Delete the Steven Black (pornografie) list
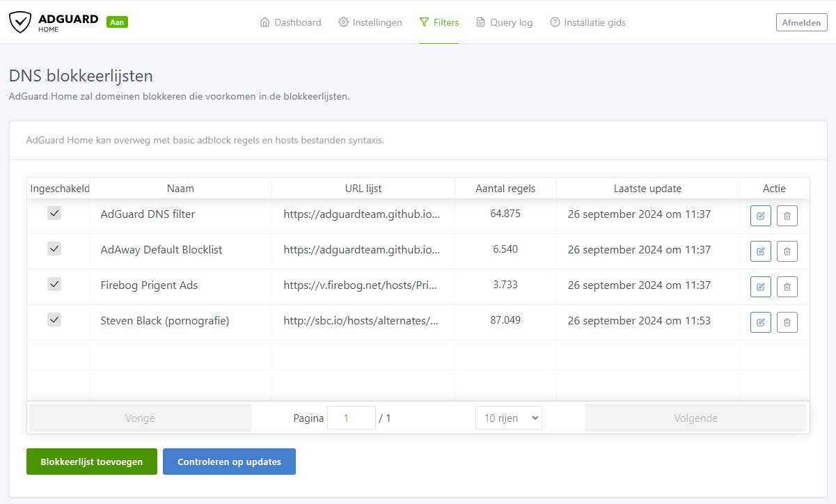This screenshot has height=504, width=836. tap(787, 322)
